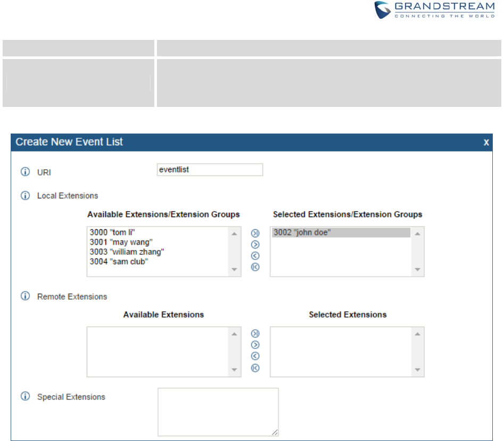504x441 pixels.
Task: Remove all remote extensions from selected list
Action: (x=255, y=368)
